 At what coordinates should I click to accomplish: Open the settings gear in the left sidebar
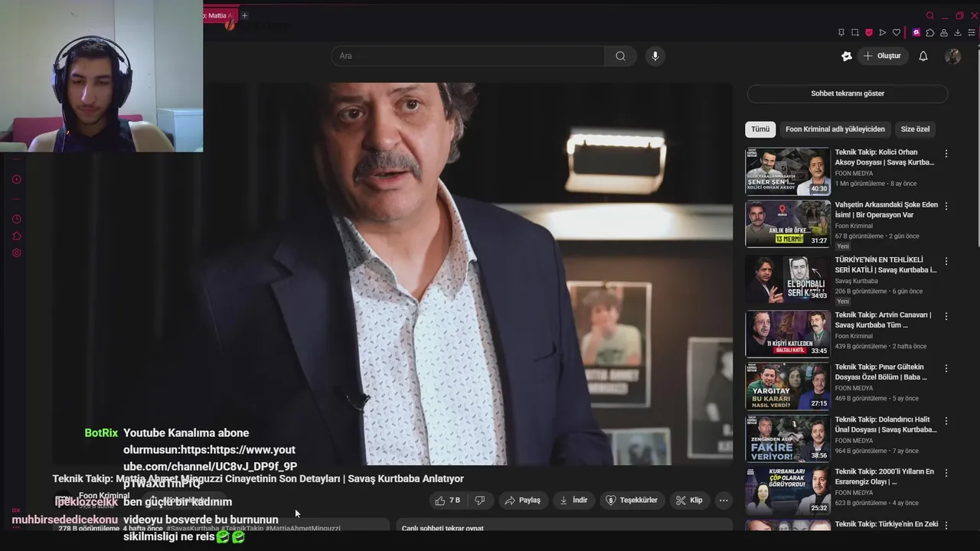coord(17,253)
